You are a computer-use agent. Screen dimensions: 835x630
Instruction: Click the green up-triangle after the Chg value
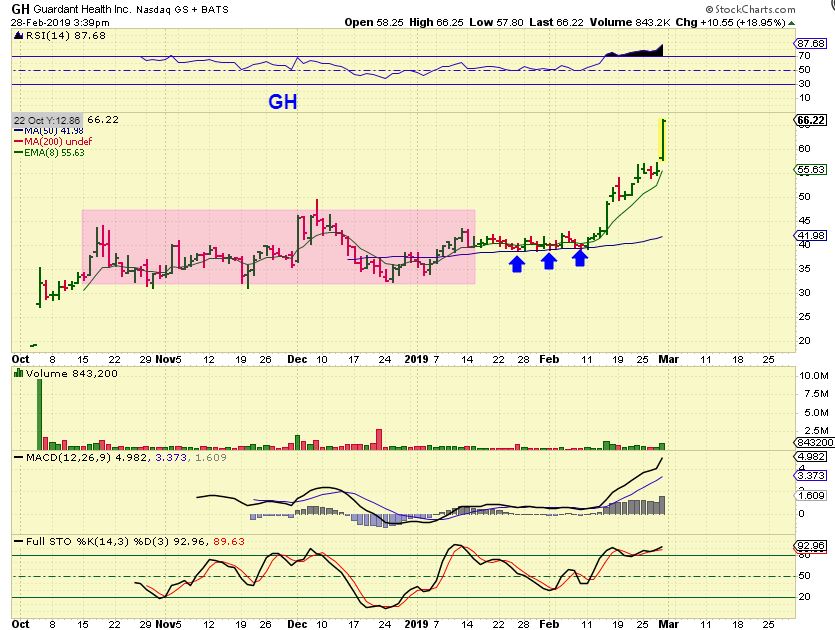click(x=792, y=23)
